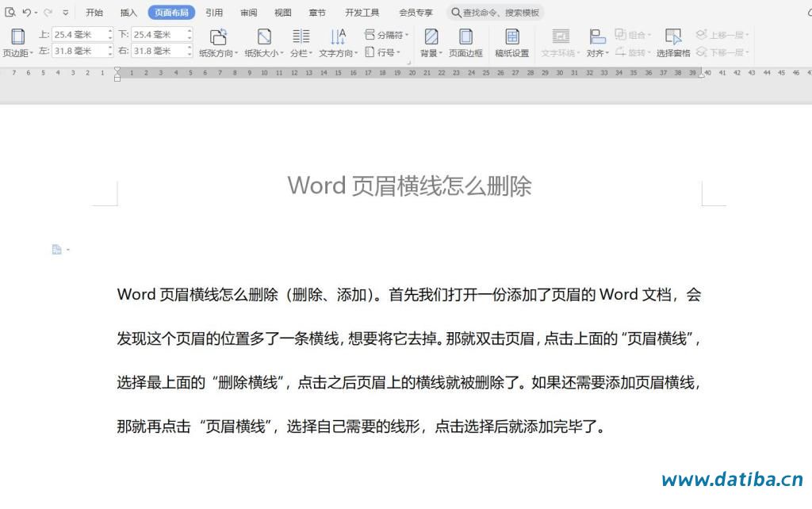The image size is (812, 509).
Task: Adjust the bottom margin spinner arrows
Action: pyautogui.click(x=190, y=35)
